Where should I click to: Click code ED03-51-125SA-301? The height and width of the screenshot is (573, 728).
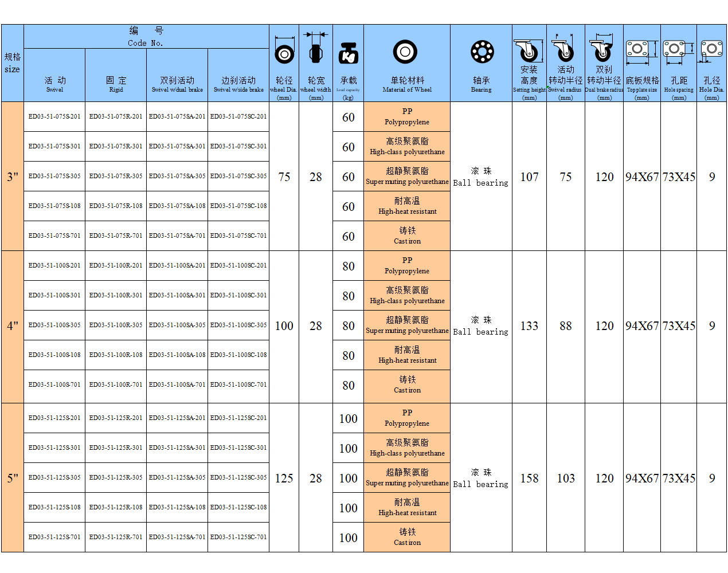pyautogui.click(x=177, y=448)
